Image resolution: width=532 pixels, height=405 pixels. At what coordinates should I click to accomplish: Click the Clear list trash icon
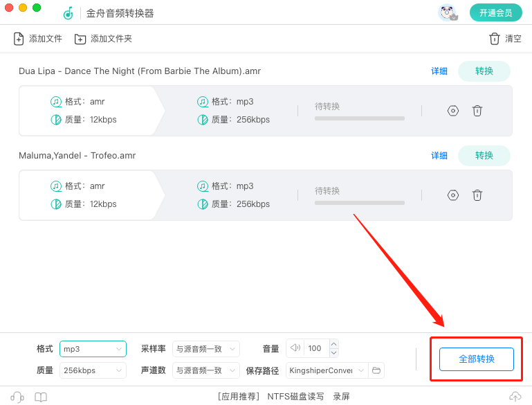click(x=495, y=39)
